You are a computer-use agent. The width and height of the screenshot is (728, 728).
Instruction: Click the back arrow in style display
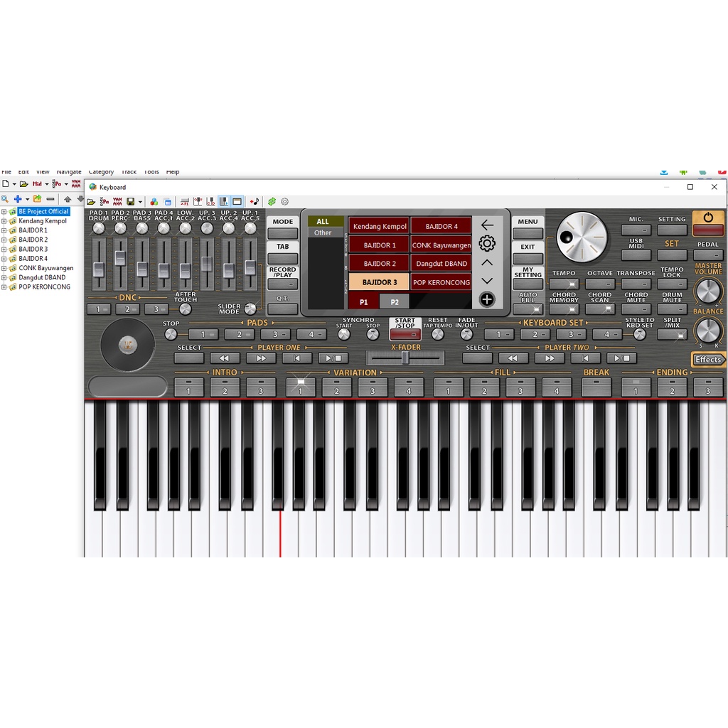coord(487,225)
